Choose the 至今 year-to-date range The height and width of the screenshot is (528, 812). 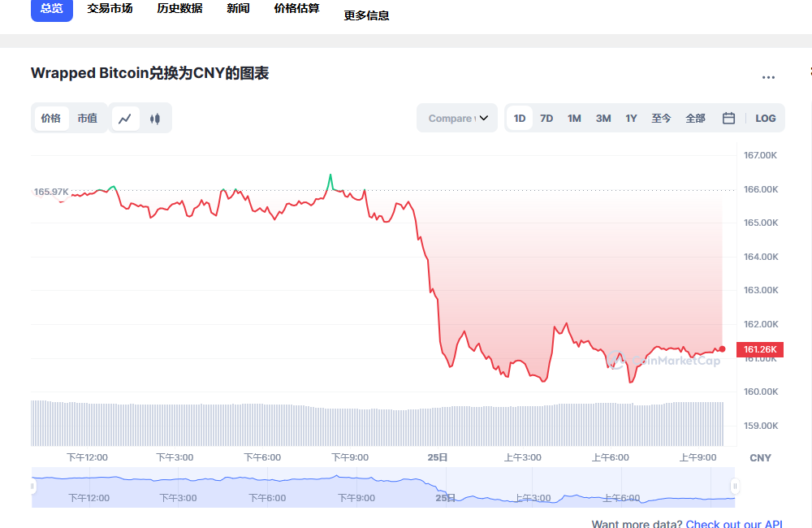661,118
